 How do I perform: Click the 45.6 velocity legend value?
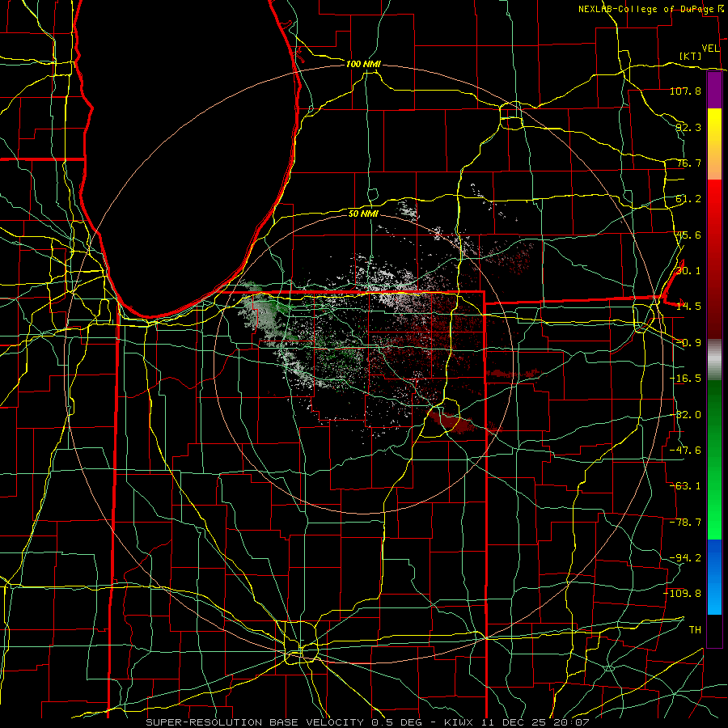click(688, 235)
